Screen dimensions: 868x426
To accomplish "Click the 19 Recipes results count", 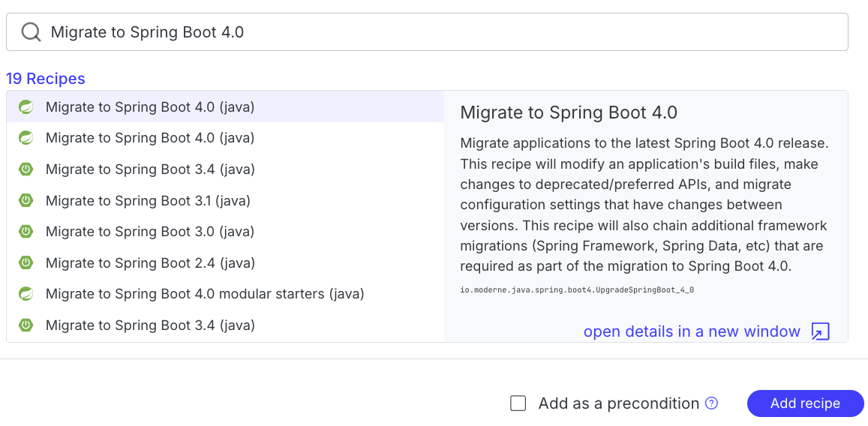I will 46,79.
